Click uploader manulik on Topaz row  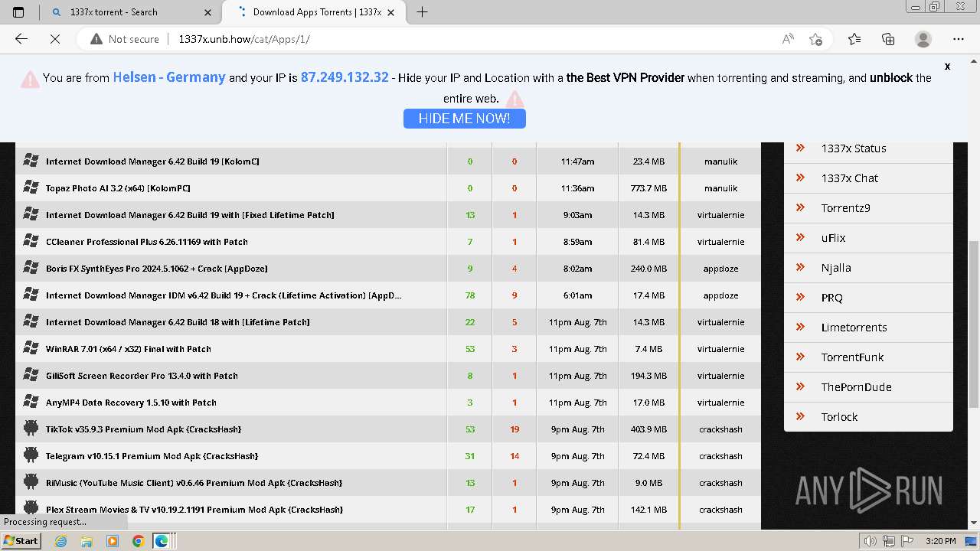(720, 188)
